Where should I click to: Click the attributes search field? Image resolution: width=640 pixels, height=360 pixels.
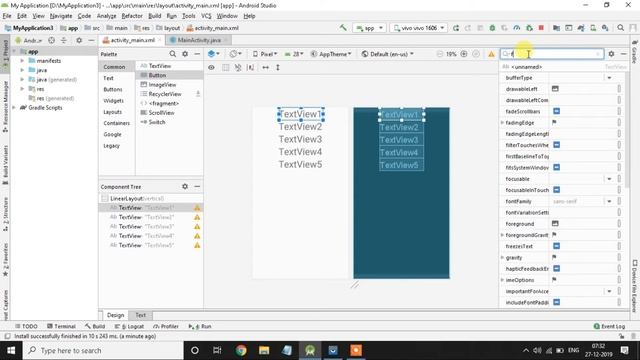[552, 54]
